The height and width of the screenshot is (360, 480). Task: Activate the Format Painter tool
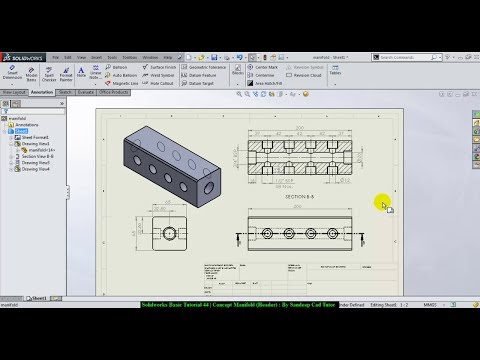pyautogui.click(x=66, y=74)
